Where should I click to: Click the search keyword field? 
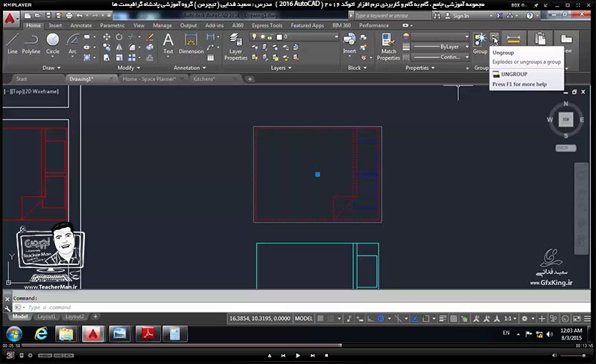(392, 16)
